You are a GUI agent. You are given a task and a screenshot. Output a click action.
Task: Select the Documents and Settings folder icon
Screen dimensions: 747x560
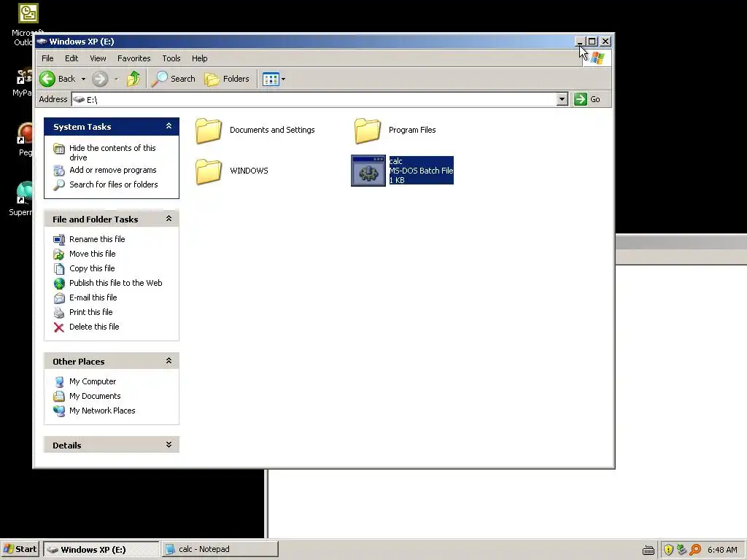209,131
